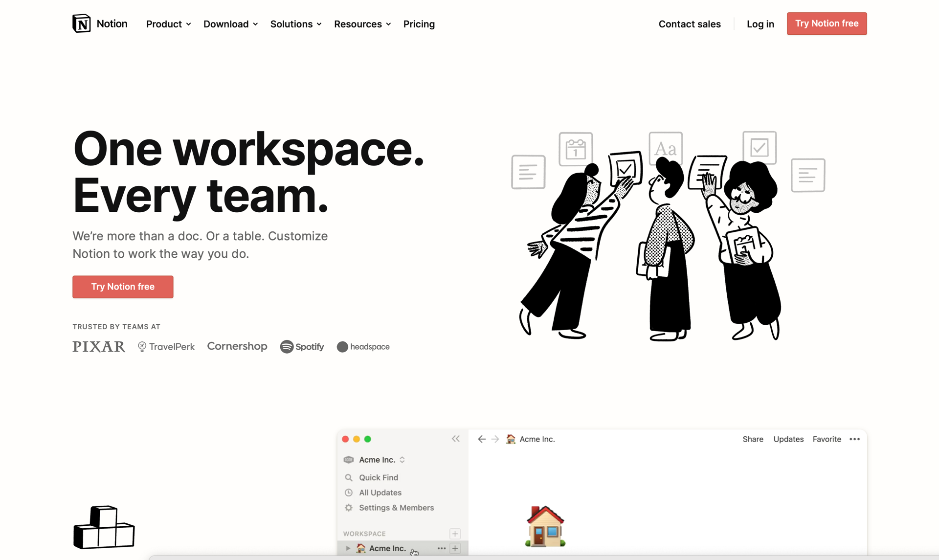Click the Notion wordmark text
The width and height of the screenshot is (939, 560).
pos(112,23)
